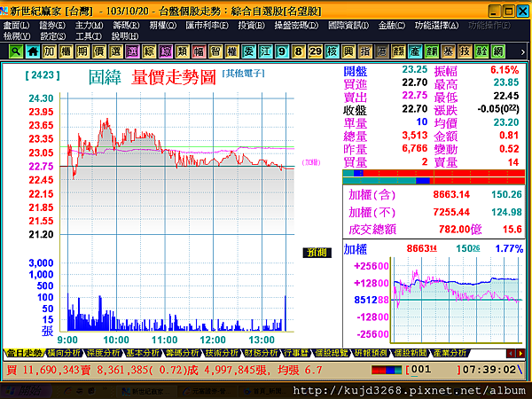Image resolution: width=532 pixels, height=399 pixels.
Task: Select the green 網 toolbar icon
Action: 498,51
